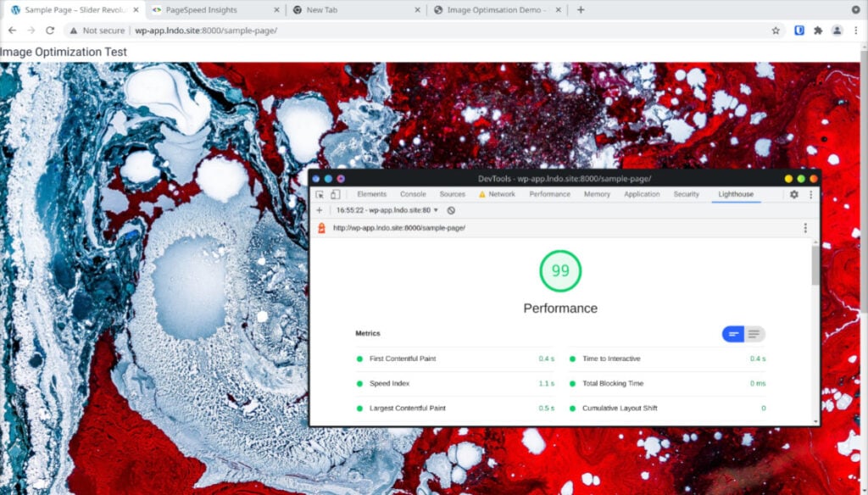Open Lighthouse report tools menu dots
The width and height of the screenshot is (868, 495).
coord(805,228)
